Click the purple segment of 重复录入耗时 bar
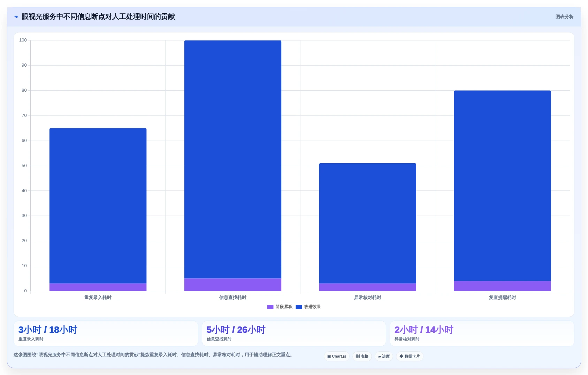 point(98,287)
